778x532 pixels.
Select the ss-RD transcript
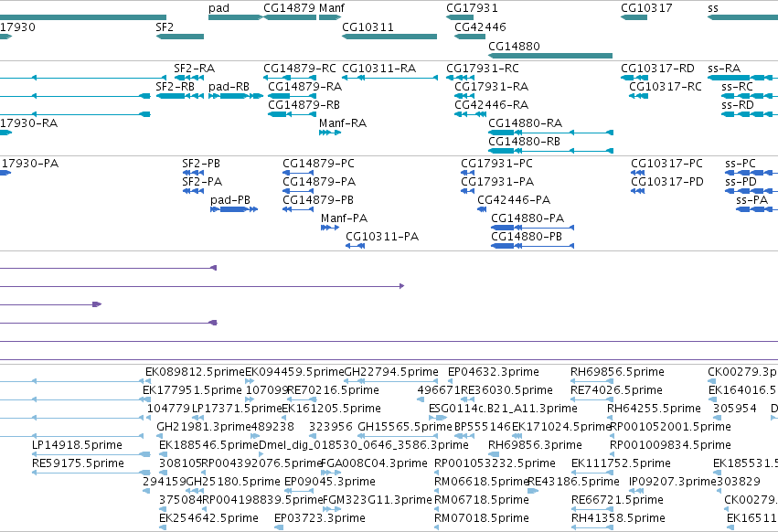point(750,114)
